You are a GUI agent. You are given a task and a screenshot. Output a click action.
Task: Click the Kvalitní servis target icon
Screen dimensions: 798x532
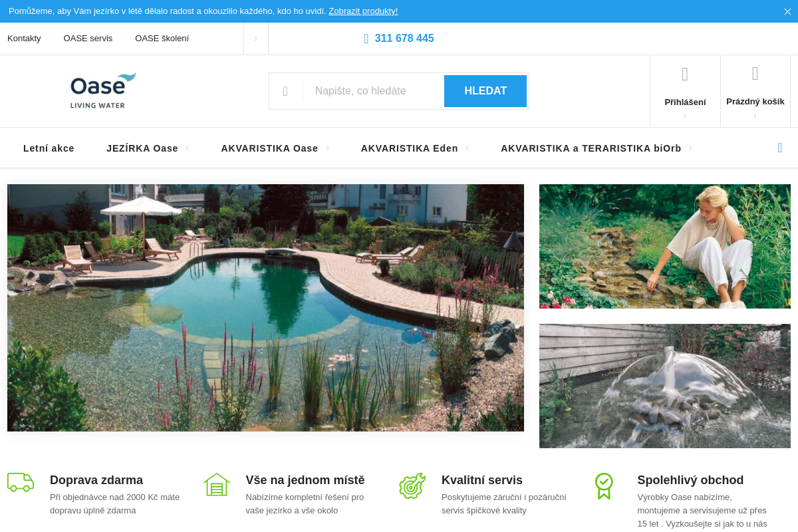pyautogui.click(x=412, y=485)
